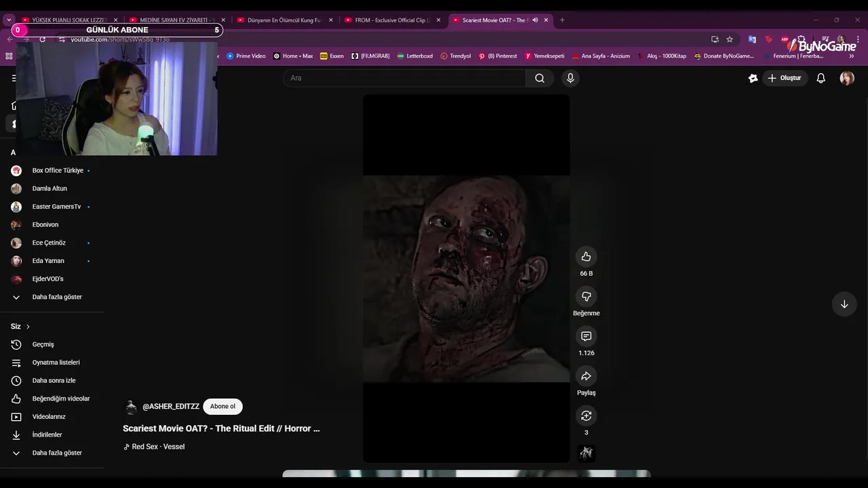Image resolution: width=868 pixels, height=488 pixels.
Task: Dislike the Short (Beğenme)
Action: (586, 296)
